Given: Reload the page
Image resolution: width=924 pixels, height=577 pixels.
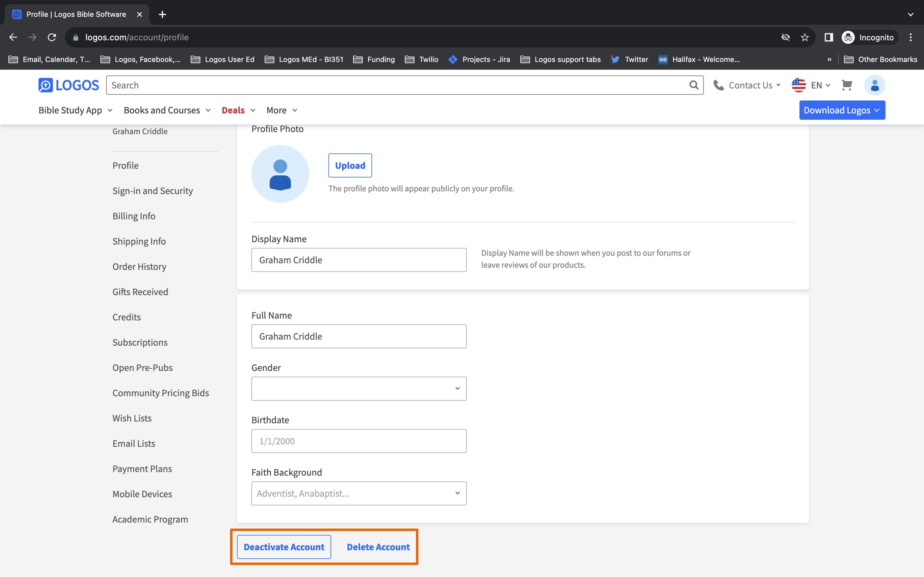Looking at the screenshot, I should pyautogui.click(x=52, y=37).
